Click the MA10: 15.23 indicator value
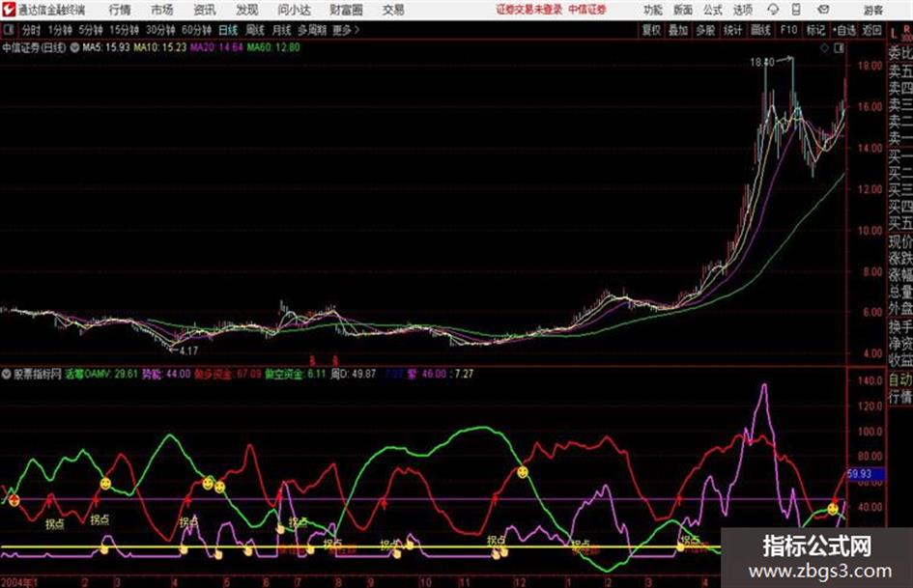 tap(160, 47)
